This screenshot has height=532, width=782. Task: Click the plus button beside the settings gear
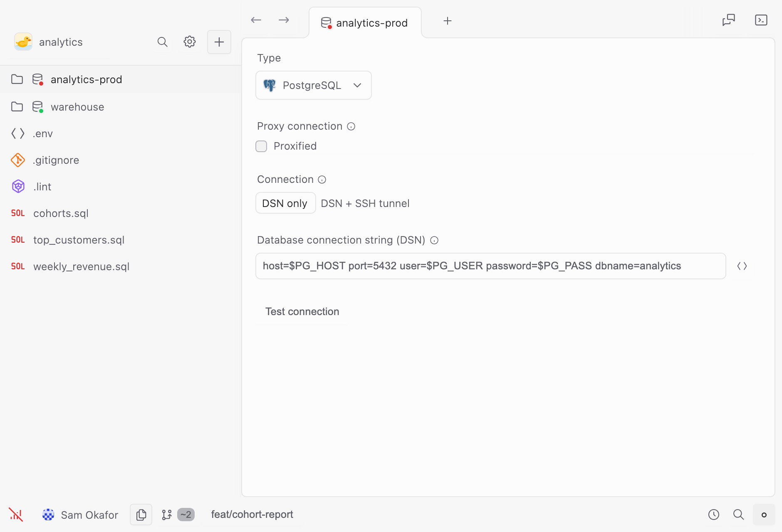coord(219,42)
